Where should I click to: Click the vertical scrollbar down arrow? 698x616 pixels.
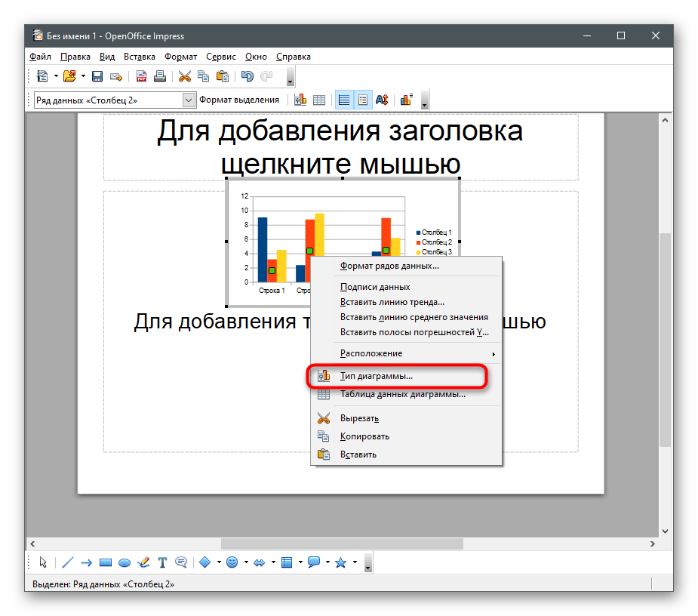point(666,530)
